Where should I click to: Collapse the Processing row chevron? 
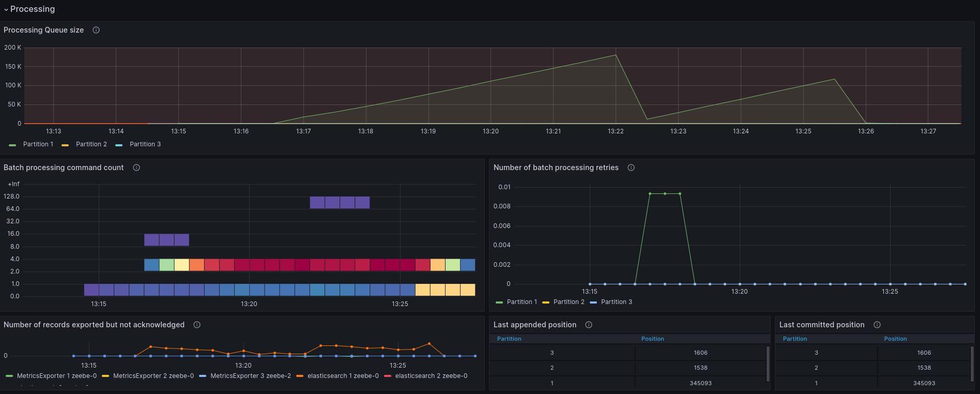[6, 9]
